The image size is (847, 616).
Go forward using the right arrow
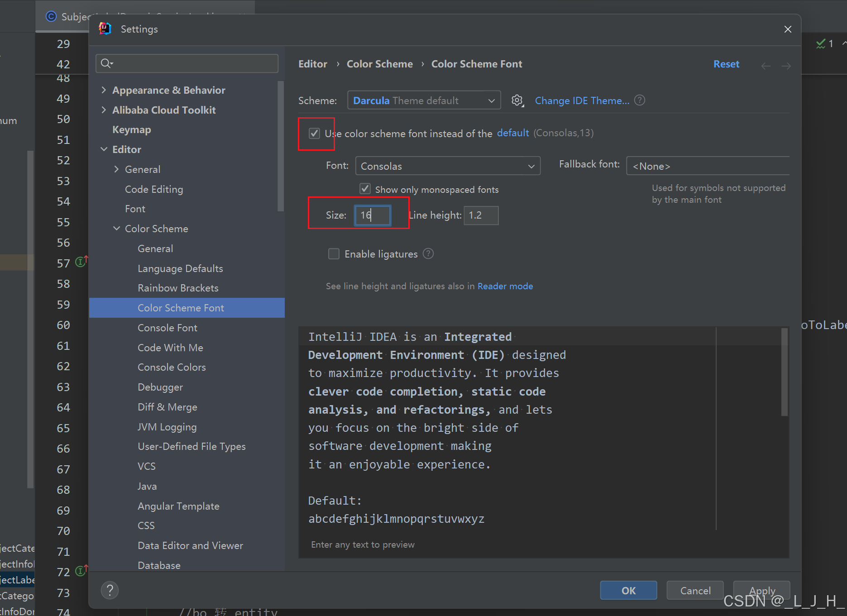tap(786, 66)
